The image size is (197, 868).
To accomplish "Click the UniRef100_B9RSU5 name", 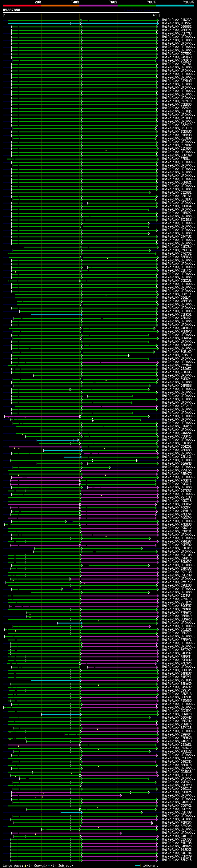I will (x=177, y=568).
